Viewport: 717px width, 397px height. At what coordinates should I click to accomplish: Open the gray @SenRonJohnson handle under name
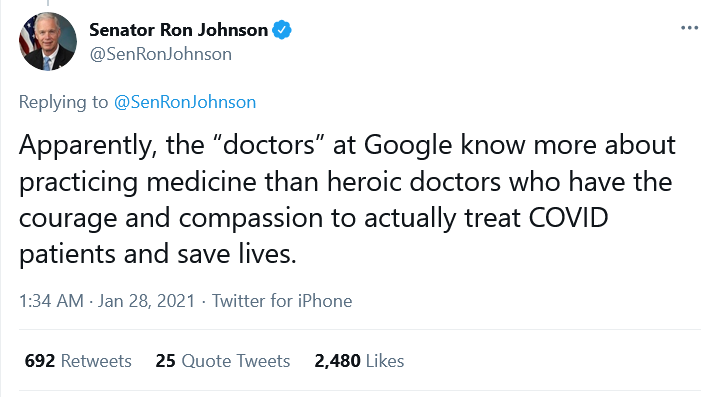point(161,54)
